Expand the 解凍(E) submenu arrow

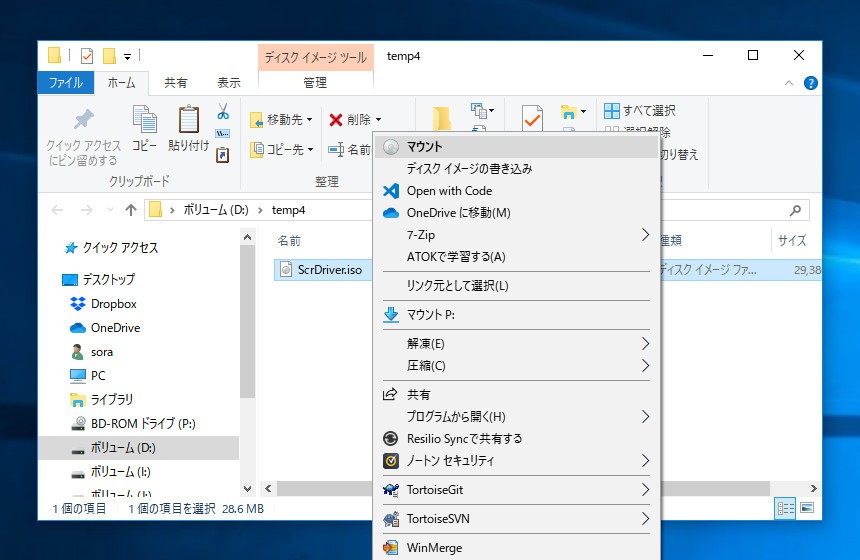645,344
